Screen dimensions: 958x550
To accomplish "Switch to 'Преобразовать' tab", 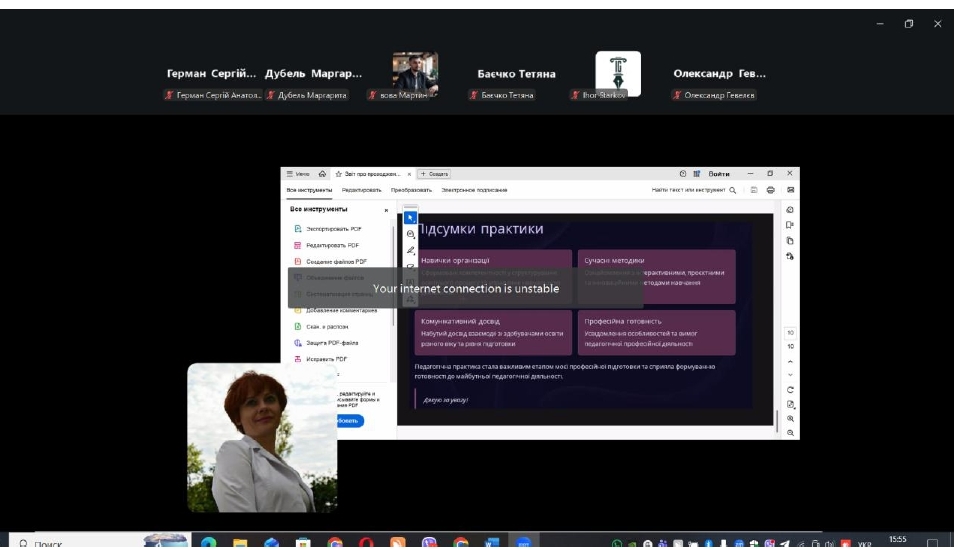I will [x=411, y=190].
